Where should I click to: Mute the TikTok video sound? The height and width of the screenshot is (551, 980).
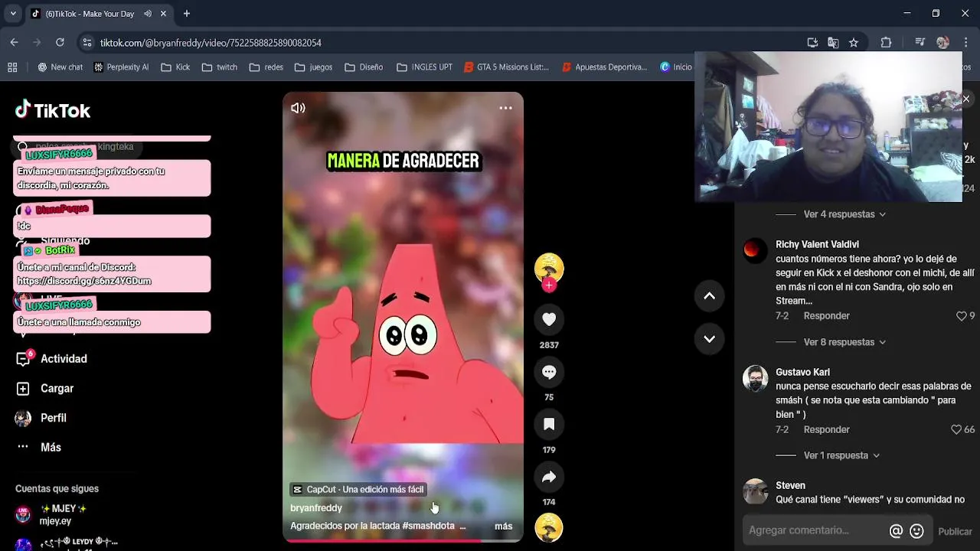(x=298, y=108)
